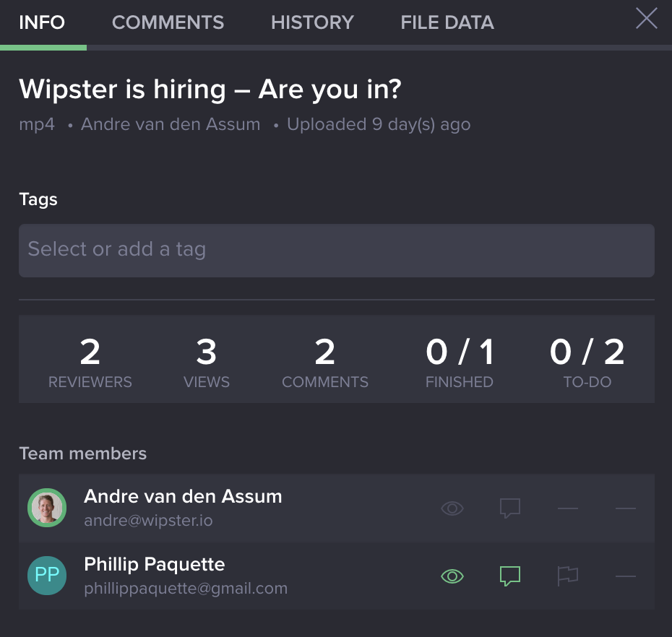Switch to the COMMENTS tab
The height and width of the screenshot is (637, 672).
[x=168, y=22]
